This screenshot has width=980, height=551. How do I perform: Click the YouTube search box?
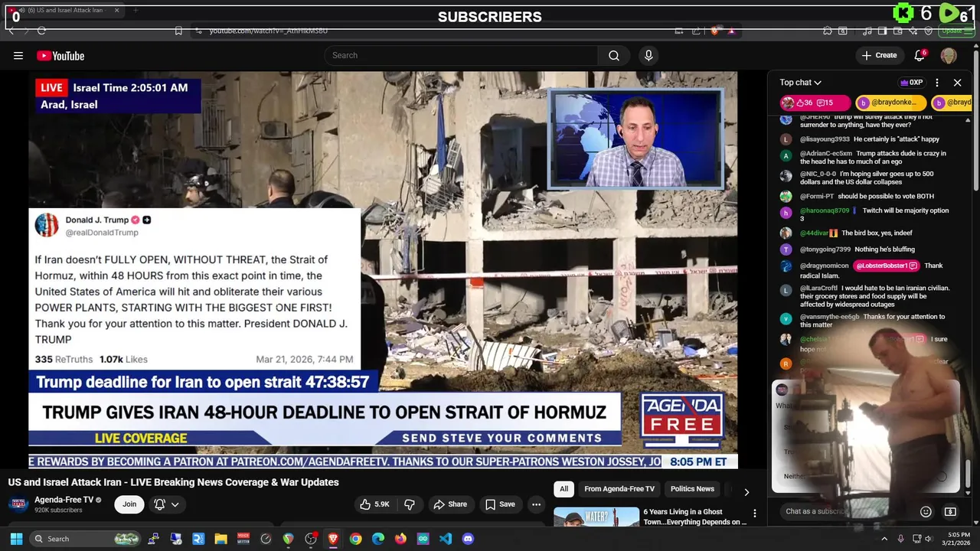click(x=461, y=55)
